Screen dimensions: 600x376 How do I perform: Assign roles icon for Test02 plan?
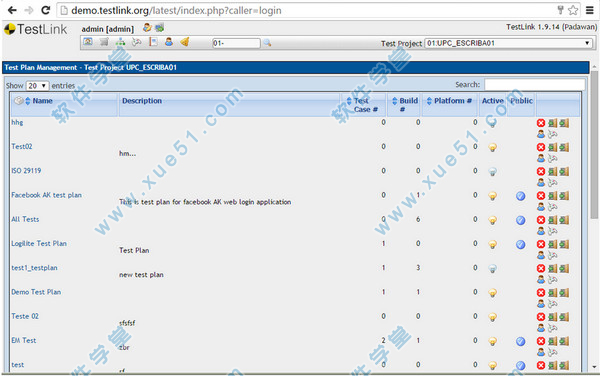(541, 158)
